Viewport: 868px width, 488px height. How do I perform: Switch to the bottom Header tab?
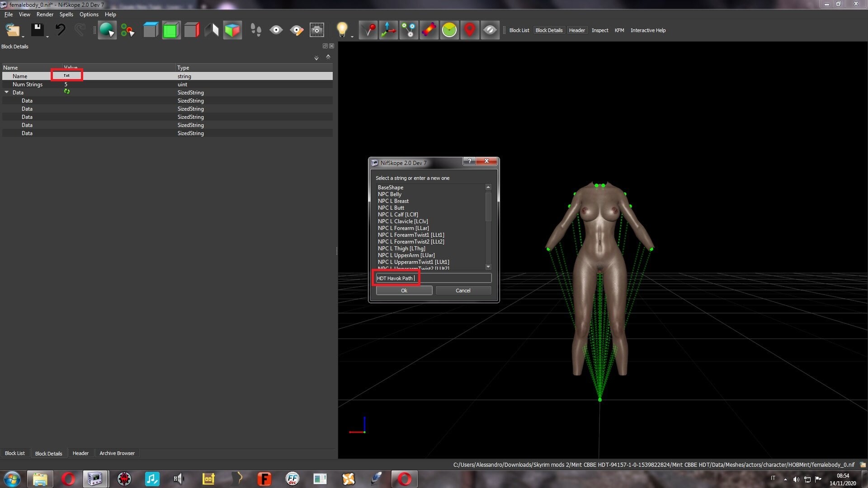tap(80, 453)
